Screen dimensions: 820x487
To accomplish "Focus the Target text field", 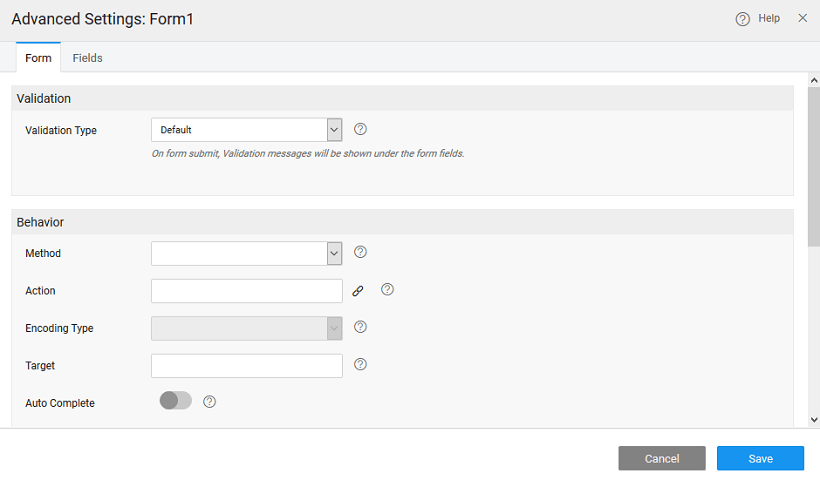I will coord(246,366).
